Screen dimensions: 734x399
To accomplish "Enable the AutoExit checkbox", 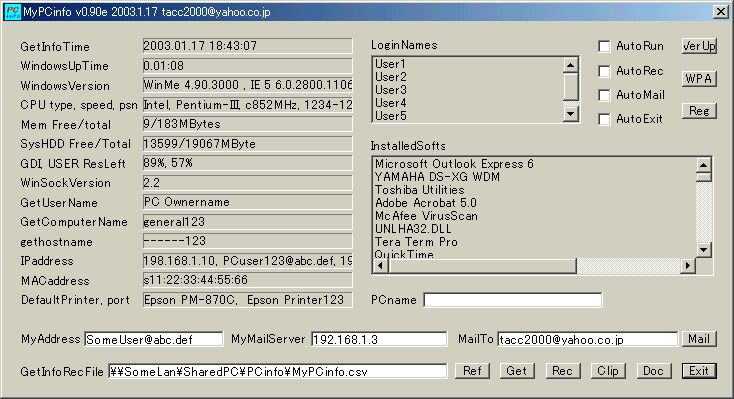I will pyautogui.click(x=604, y=119).
